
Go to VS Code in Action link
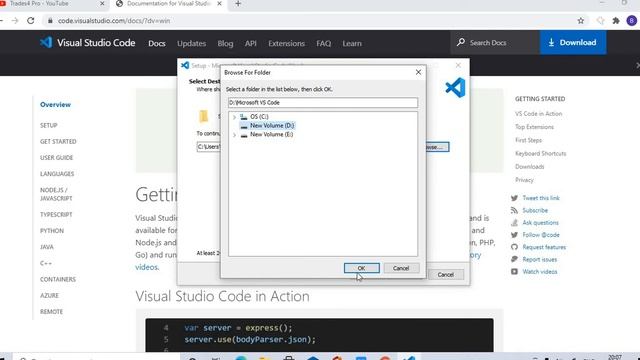coord(538,113)
